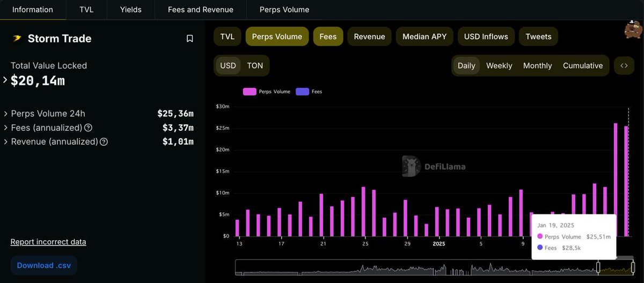Select Cumulative chart view

[x=583, y=65]
